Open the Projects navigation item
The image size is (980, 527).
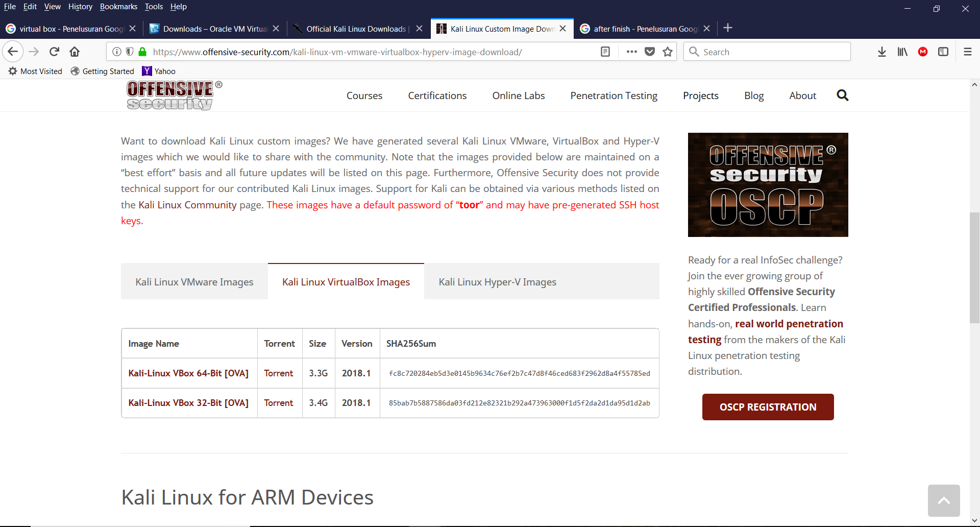701,95
